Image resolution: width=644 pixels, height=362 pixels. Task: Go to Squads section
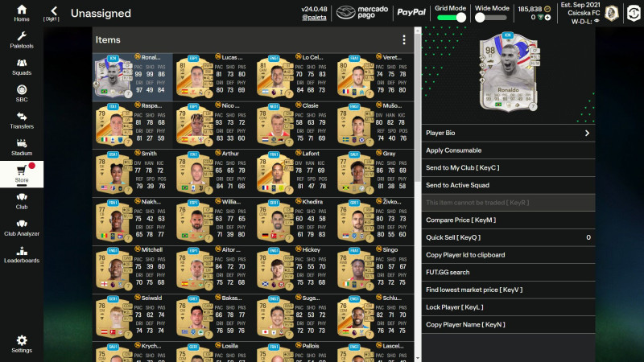point(22,68)
